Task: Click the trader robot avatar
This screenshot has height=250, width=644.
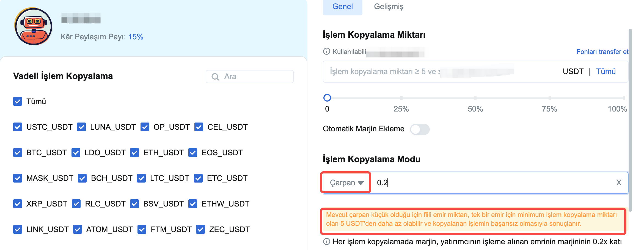Action: point(33,26)
